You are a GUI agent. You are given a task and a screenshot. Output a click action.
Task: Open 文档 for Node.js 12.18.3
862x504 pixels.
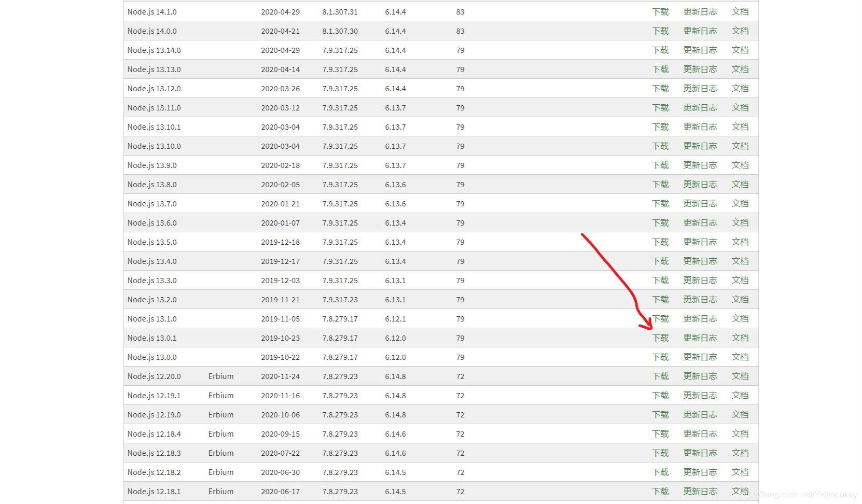[740, 453]
